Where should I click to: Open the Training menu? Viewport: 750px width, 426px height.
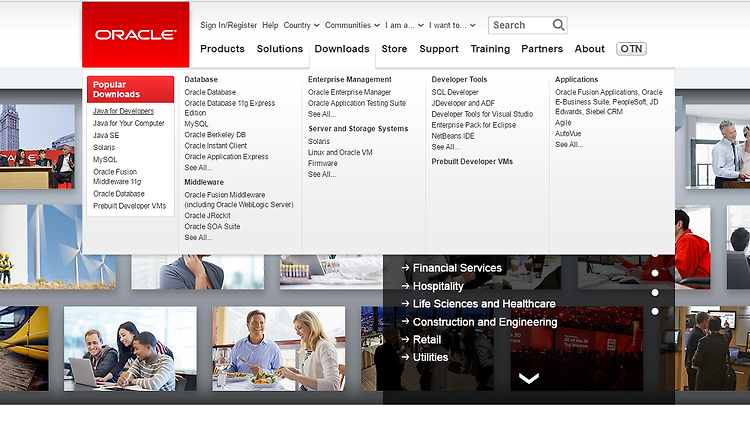point(490,49)
